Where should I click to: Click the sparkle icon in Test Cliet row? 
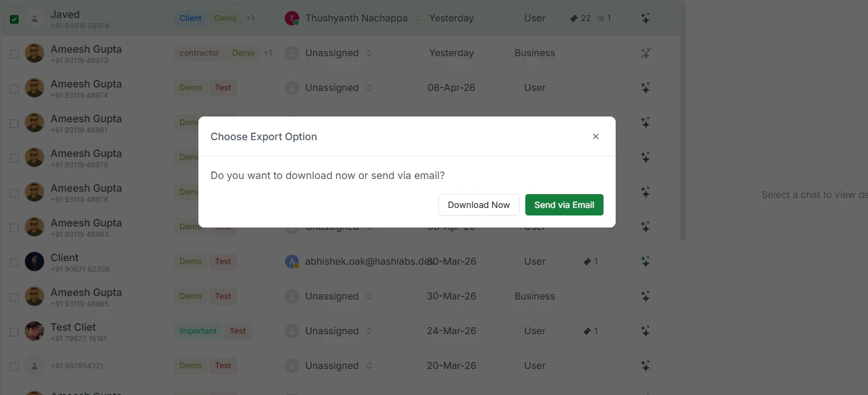click(x=645, y=331)
